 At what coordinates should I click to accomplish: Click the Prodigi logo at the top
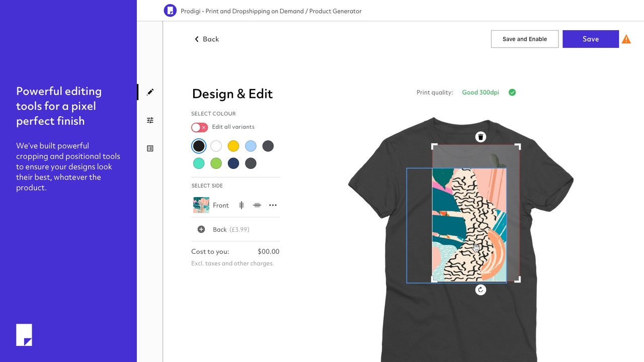tap(170, 10)
